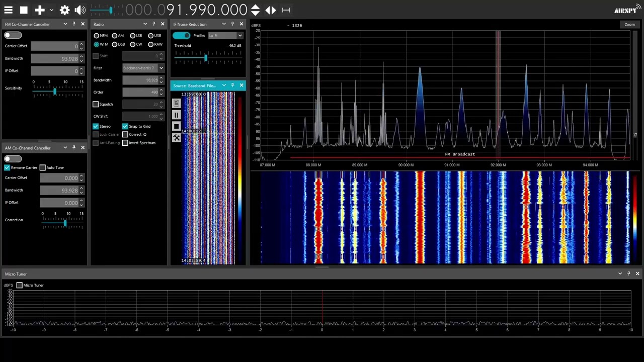This screenshot has width=644, height=362.
Task: Click the open baseband file icon
Action: coord(176,103)
